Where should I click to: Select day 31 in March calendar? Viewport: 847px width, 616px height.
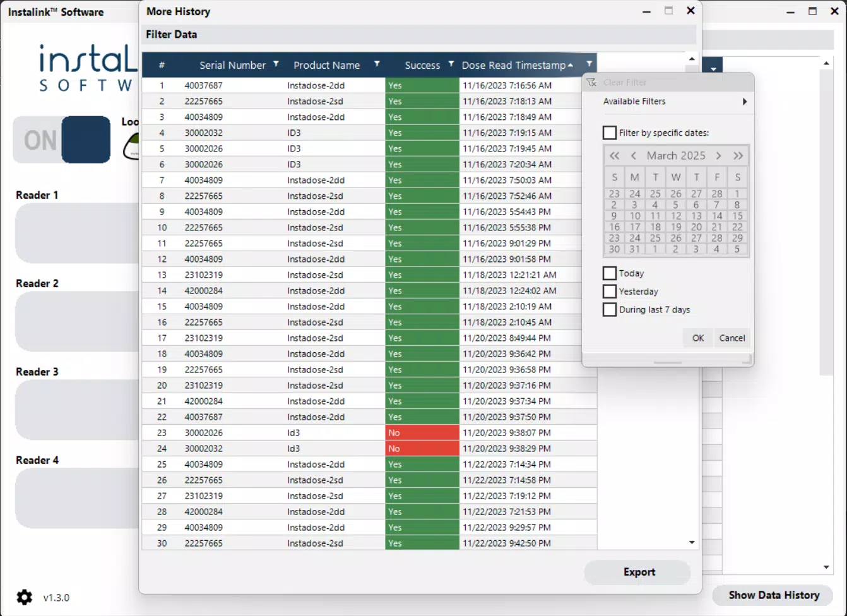pyautogui.click(x=635, y=249)
